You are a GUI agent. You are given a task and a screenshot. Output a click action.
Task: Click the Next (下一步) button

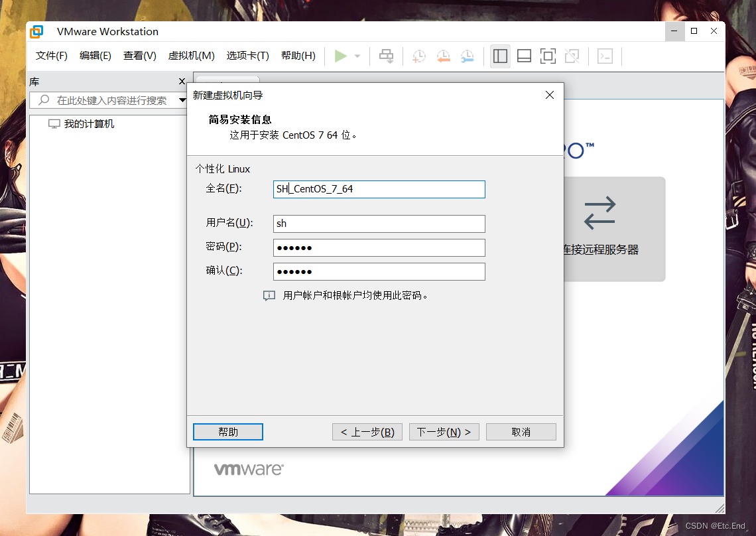pos(444,432)
